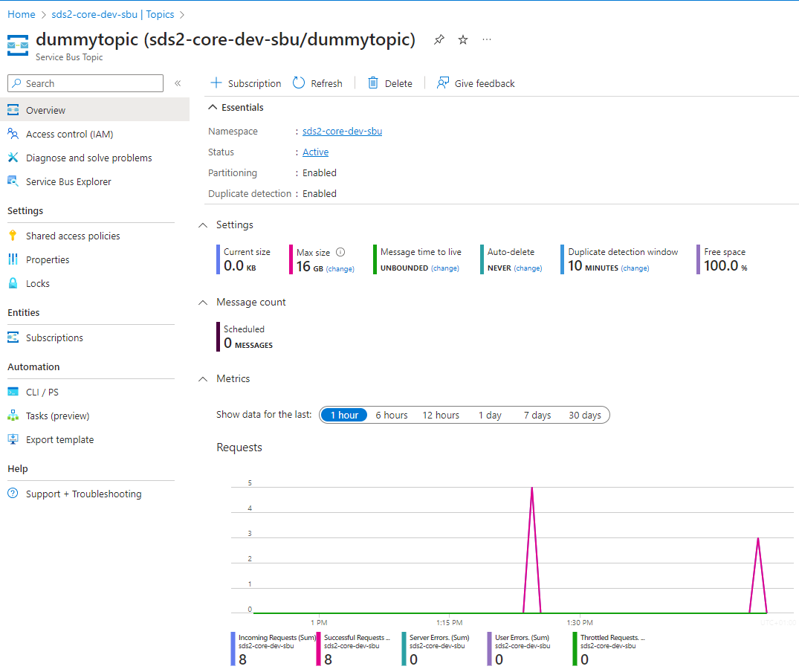The image size is (799, 672).
Task: Pin the dummytopic page to dashboard
Action: [x=439, y=40]
